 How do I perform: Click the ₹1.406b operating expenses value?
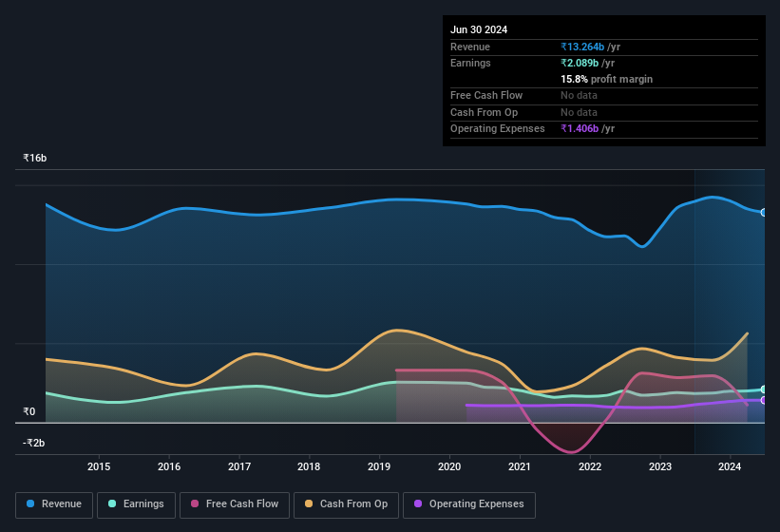(580, 129)
